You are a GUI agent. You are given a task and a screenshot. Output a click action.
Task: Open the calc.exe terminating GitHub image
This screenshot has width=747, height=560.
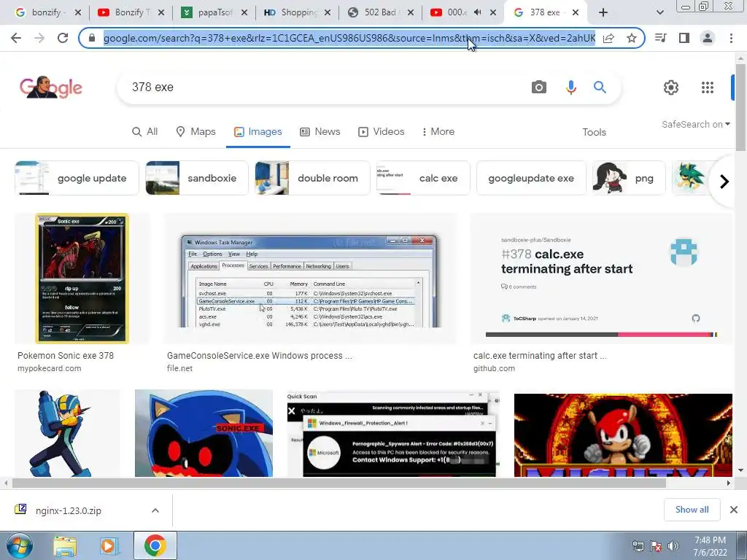(601, 279)
